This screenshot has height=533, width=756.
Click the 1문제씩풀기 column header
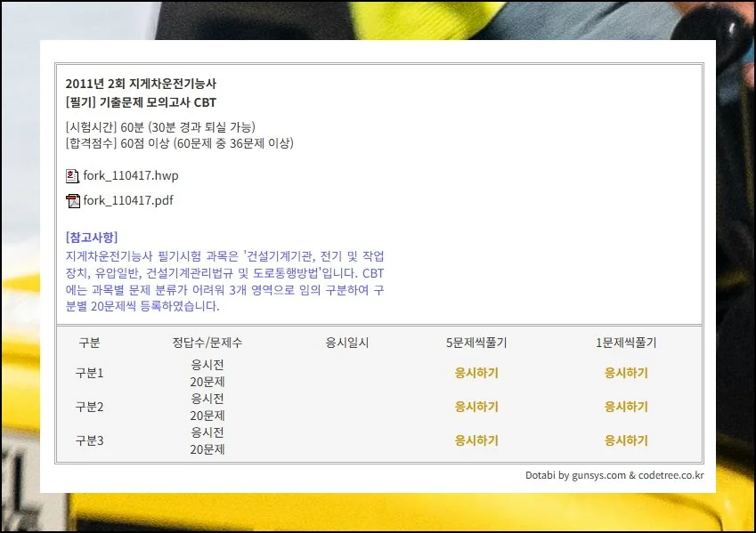click(626, 343)
